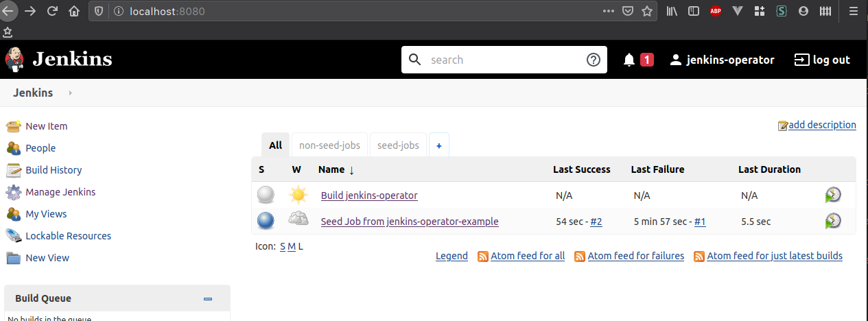Image resolution: width=868 pixels, height=321 pixels.
Task: Click the Manage Jenkins gear icon
Action: 14,192
